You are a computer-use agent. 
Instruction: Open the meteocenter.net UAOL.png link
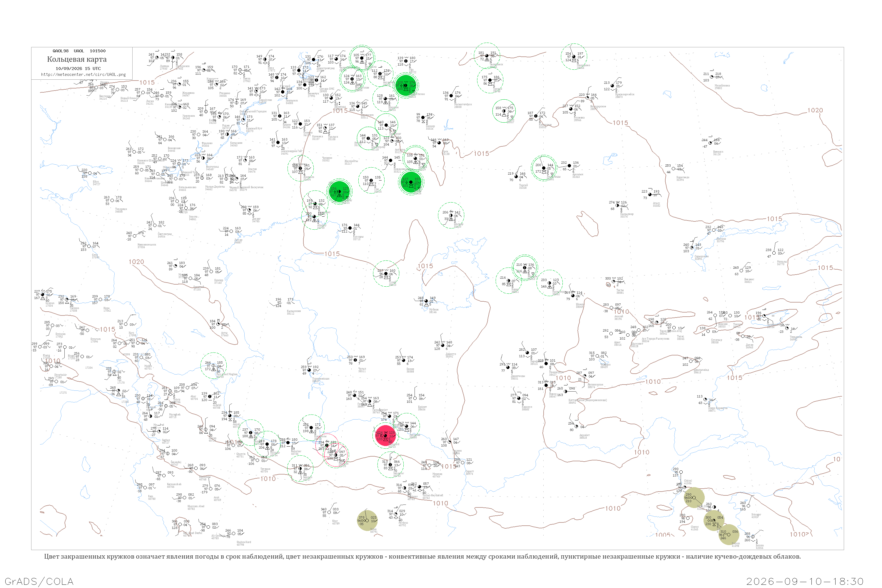coord(83,74)
